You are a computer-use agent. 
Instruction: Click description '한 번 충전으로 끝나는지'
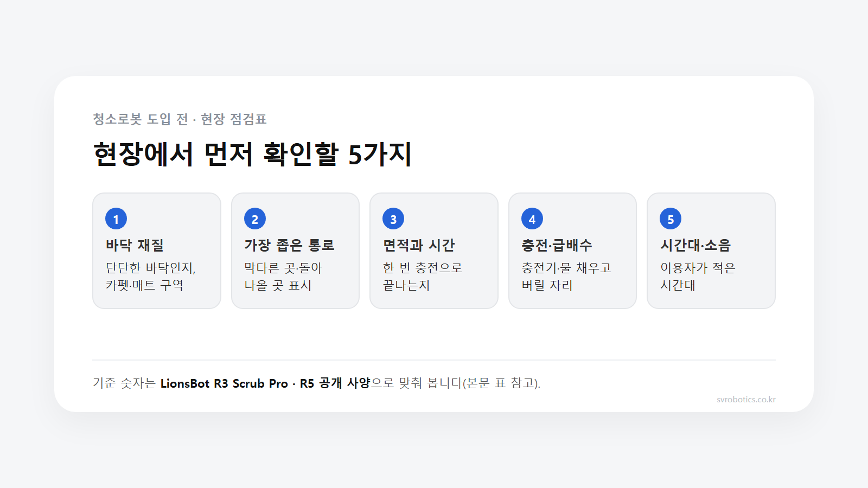coord(423,277)
